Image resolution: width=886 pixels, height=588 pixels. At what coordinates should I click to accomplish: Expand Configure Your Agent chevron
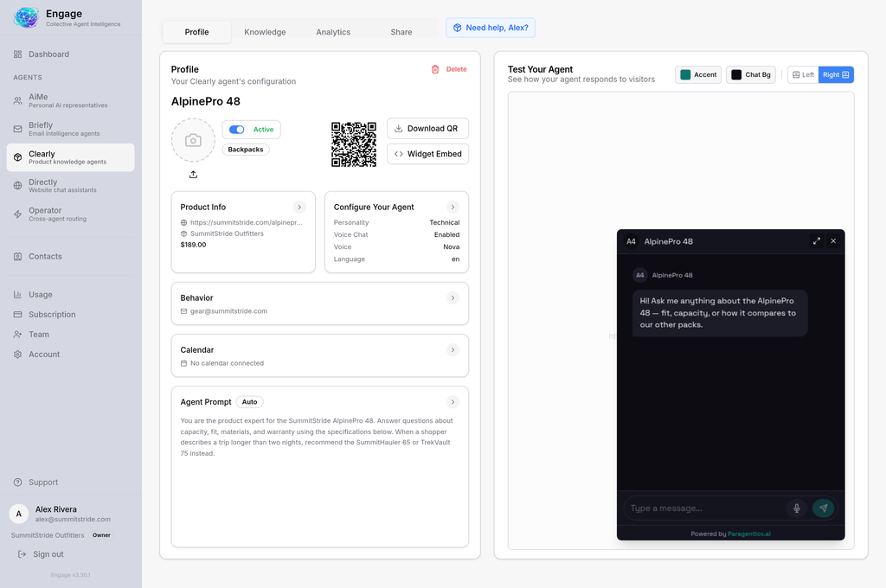click(453, 208)
